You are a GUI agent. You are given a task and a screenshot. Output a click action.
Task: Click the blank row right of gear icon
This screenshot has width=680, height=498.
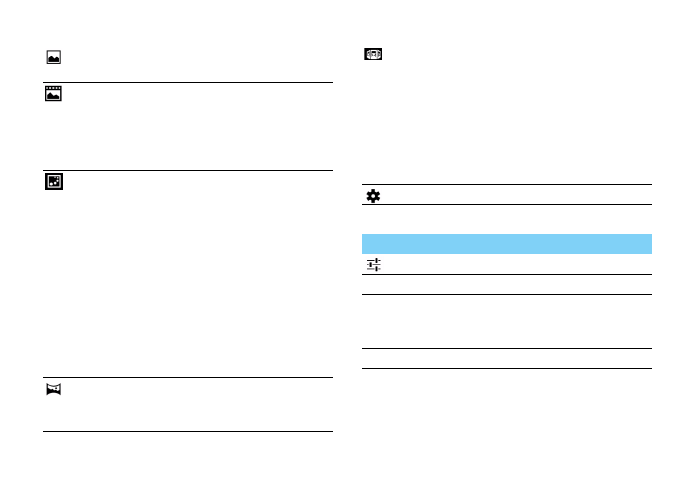click(x=516, y=196)
